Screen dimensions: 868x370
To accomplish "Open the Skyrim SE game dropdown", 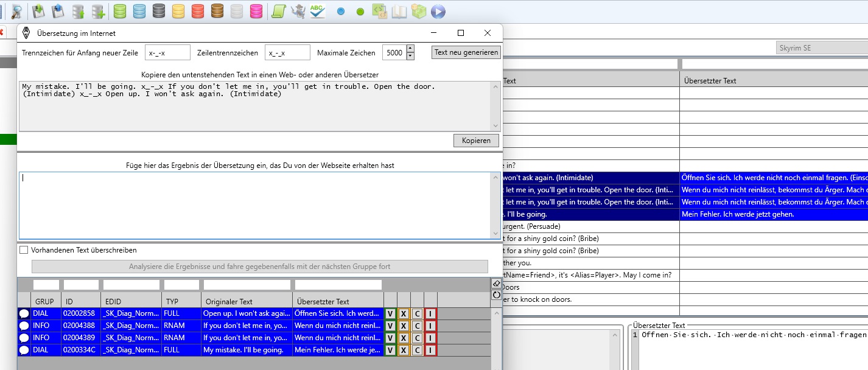I will pos(821,48).
